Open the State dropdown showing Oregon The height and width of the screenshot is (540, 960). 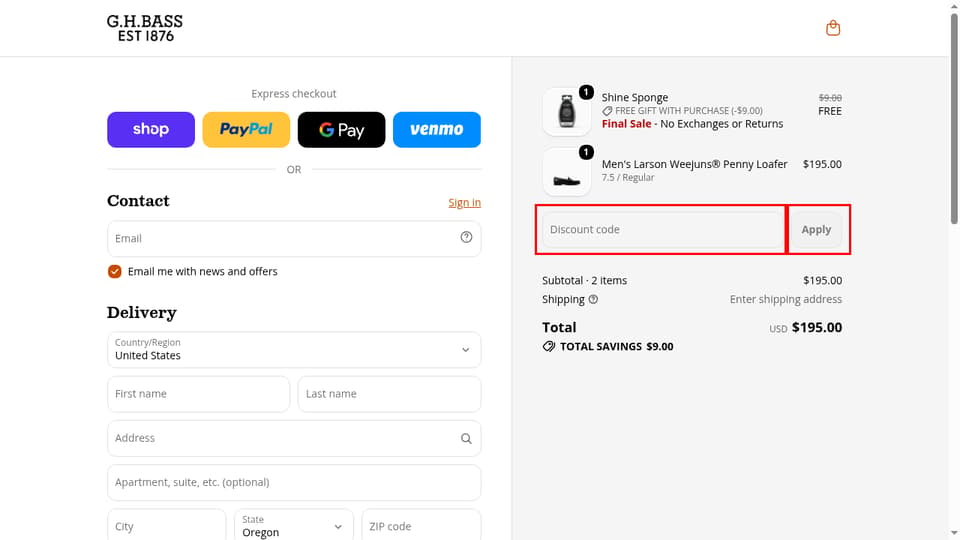click(x=294, y=526)
